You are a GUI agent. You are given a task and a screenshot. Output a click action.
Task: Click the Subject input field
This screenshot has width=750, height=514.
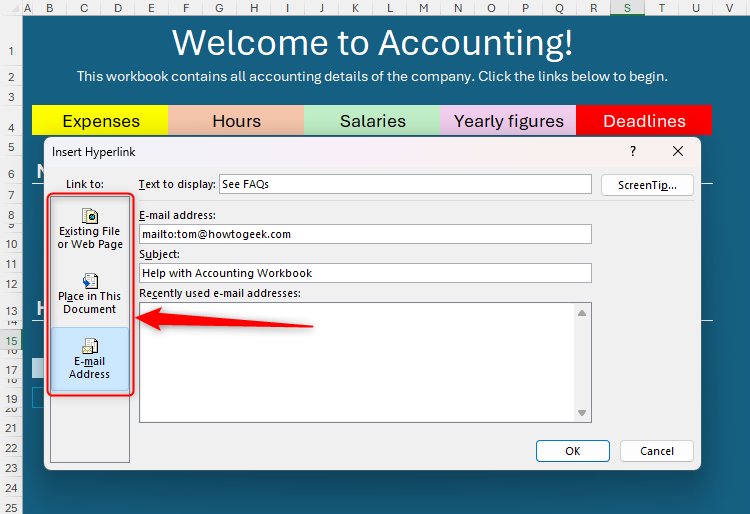point(365,273)
